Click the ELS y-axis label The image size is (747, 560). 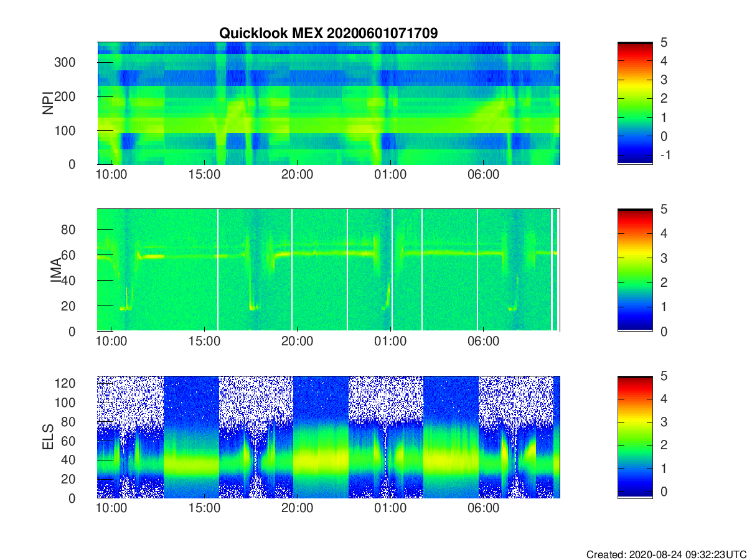[x=47, y=437]
